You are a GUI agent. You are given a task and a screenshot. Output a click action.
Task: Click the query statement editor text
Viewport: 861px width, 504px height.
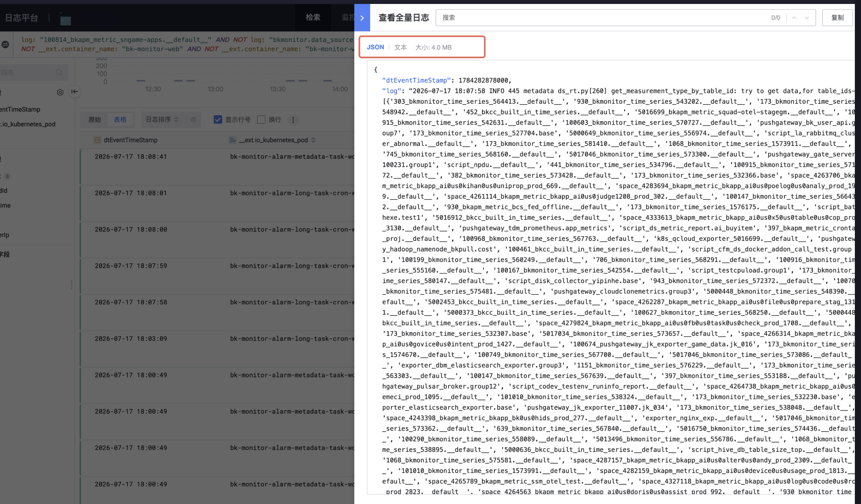point(187,44)
